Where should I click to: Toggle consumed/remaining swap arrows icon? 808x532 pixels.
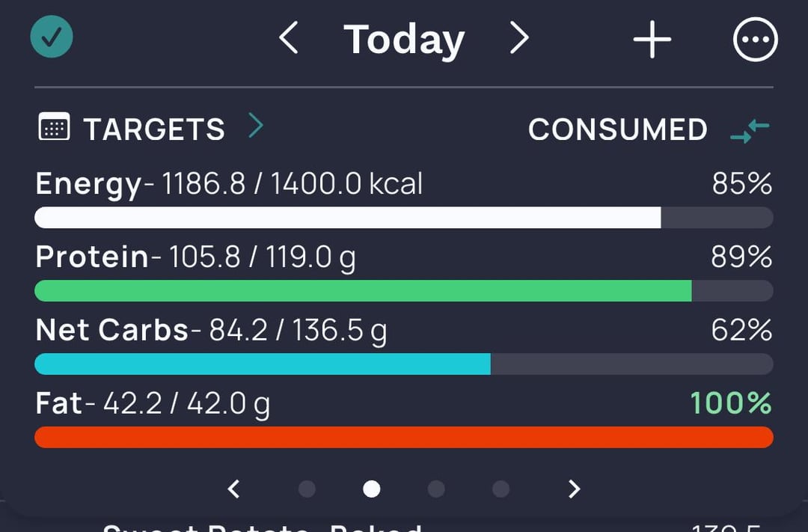(750, 131)
